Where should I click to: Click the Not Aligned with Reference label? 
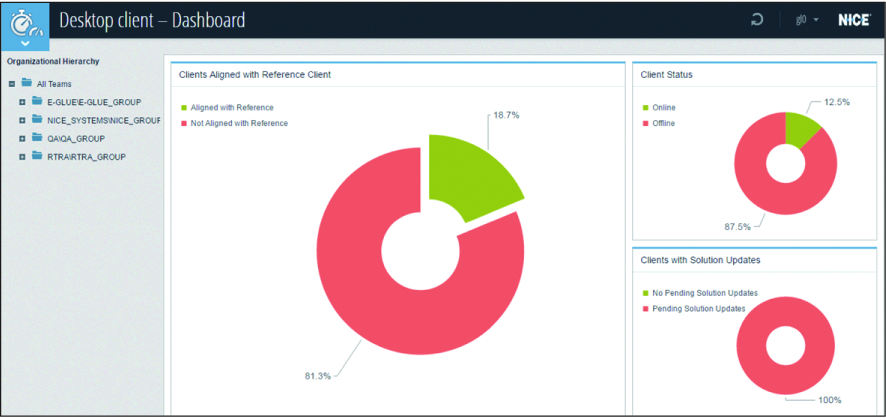tap(239, 123)
